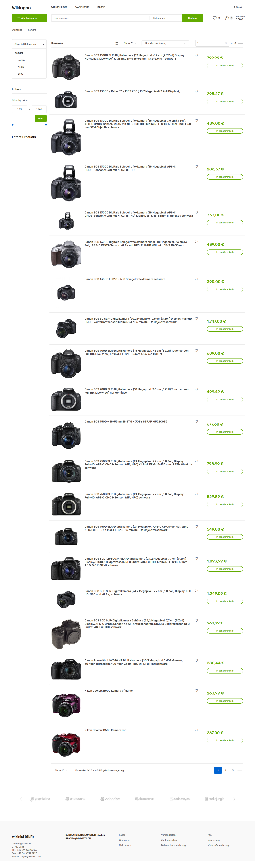Click the price range slider right handle
The height and width of the screenshot is (868, 255).
coord(46,125)
